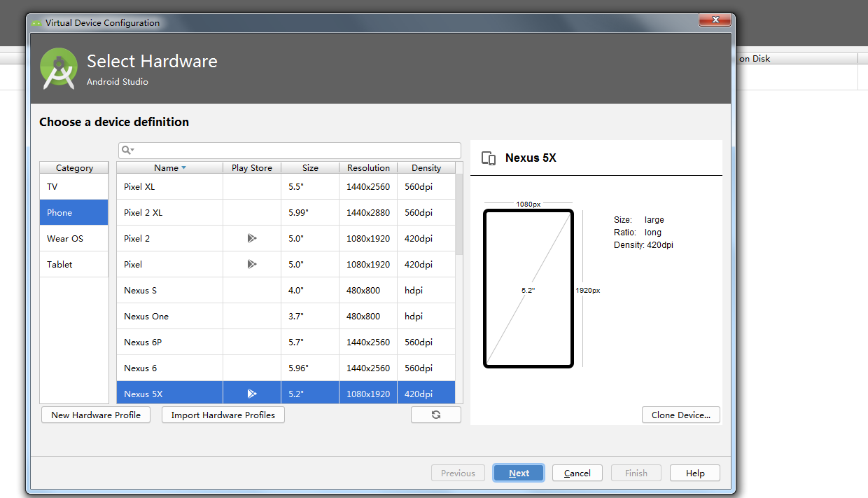868x498 pixels.
Task: Close the Virtual Device Configuration window
Action: [714, 20]
